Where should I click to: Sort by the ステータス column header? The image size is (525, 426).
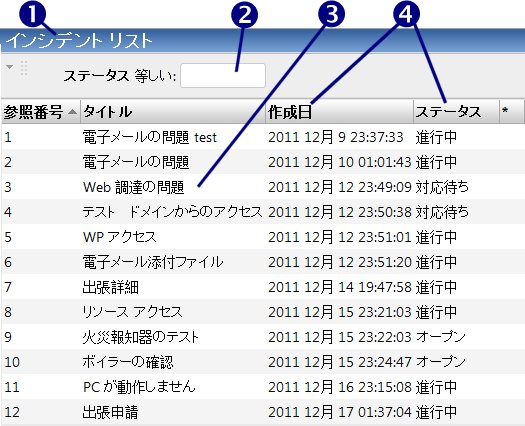pos(456,112)
